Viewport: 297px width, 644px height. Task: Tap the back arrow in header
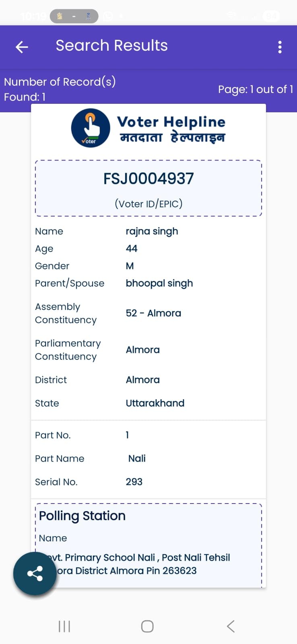click(22, 47)
